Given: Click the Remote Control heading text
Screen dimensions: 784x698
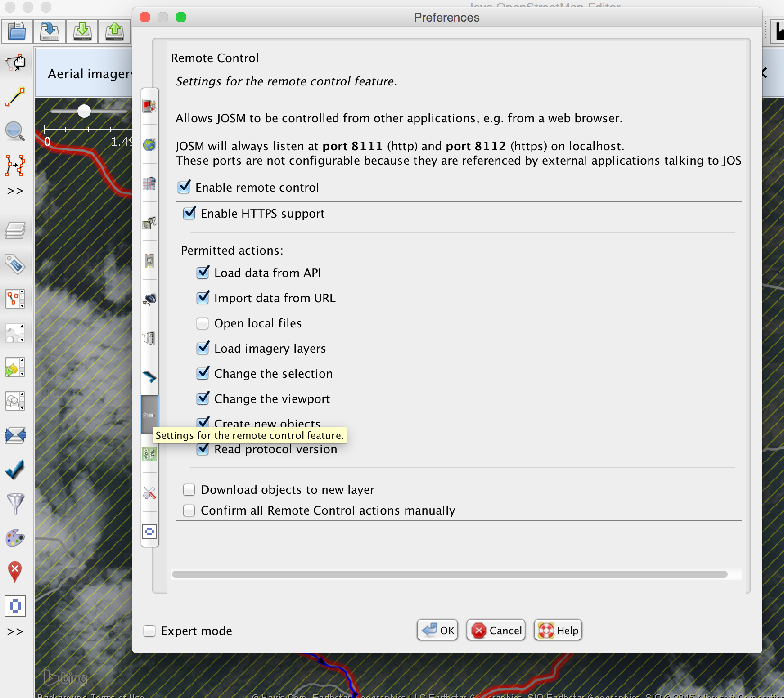Looking at the screenshot, I should pyautogui.click(x=215, y=58).
